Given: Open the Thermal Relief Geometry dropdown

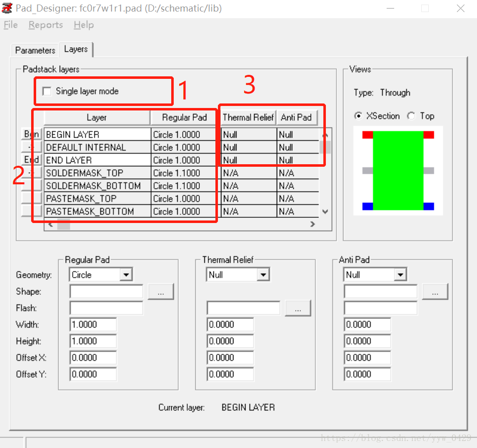Looking at the screenshot, I should click(264, 275).
